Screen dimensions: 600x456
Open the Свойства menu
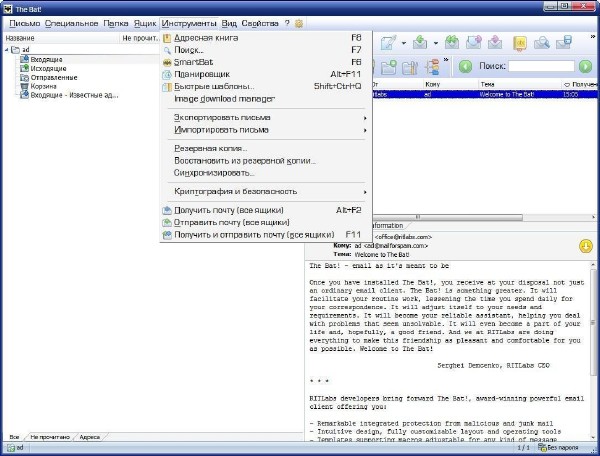260,22
